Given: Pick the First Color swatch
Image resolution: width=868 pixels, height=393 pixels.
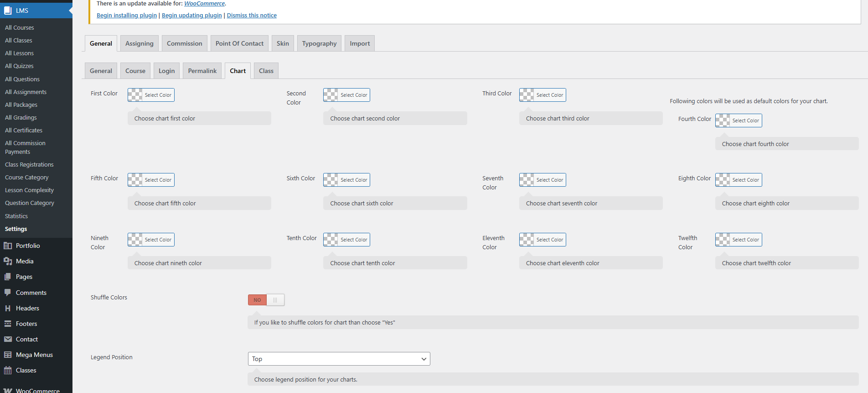Looking at the screenshot, I should point(135,95).
